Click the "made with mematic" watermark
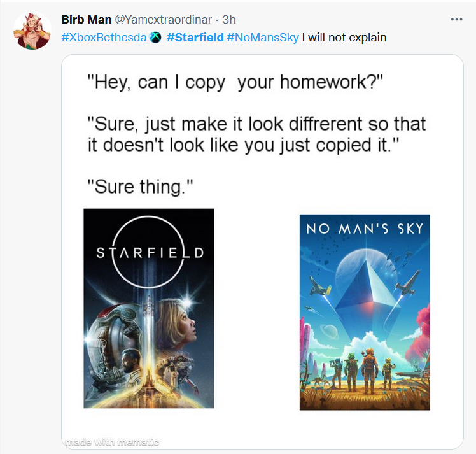Image resolution: width=476 pixels, height=454 pixels. [x=112, y=442]
